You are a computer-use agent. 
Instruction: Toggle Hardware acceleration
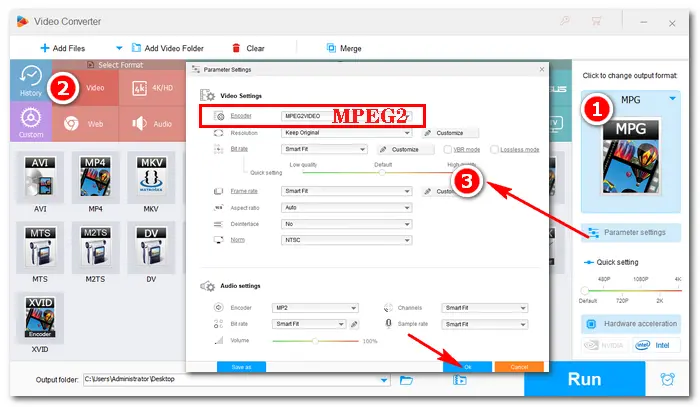click(x=631, y=324)
